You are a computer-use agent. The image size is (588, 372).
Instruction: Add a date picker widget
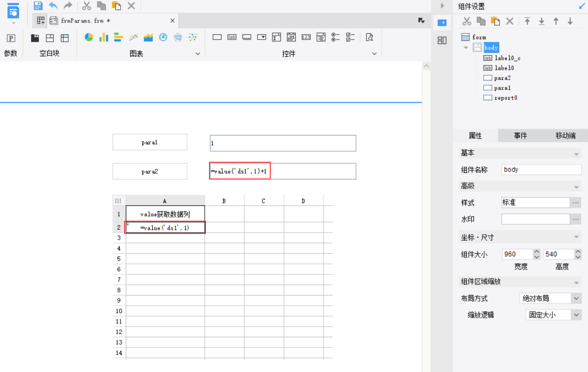point(291,37)
